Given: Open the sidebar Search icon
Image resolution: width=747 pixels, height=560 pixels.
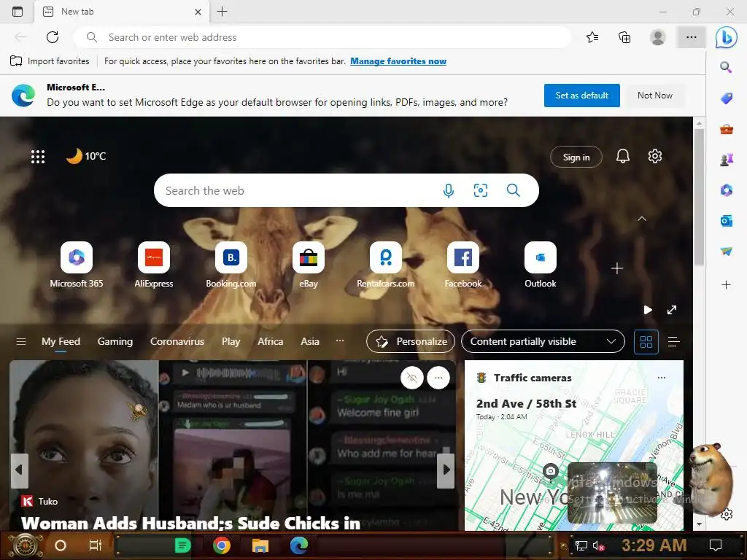Looking at the screenshot, I should tap(726, 67).
